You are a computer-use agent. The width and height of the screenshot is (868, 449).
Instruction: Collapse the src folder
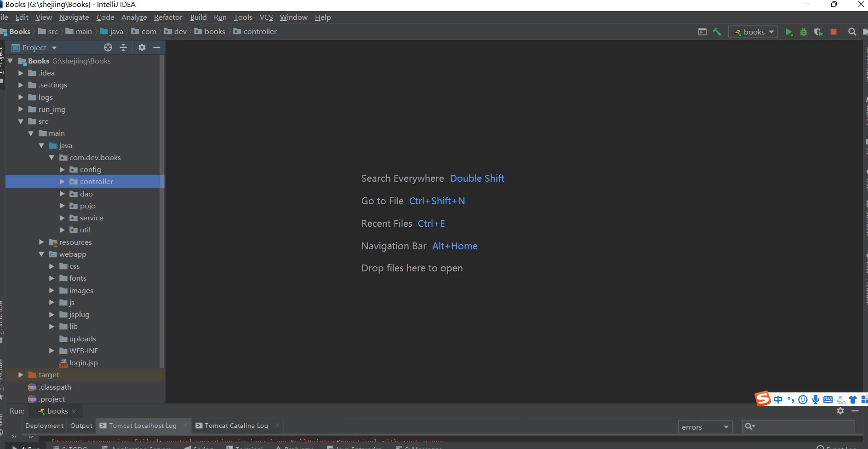click(x=21, y=121)
